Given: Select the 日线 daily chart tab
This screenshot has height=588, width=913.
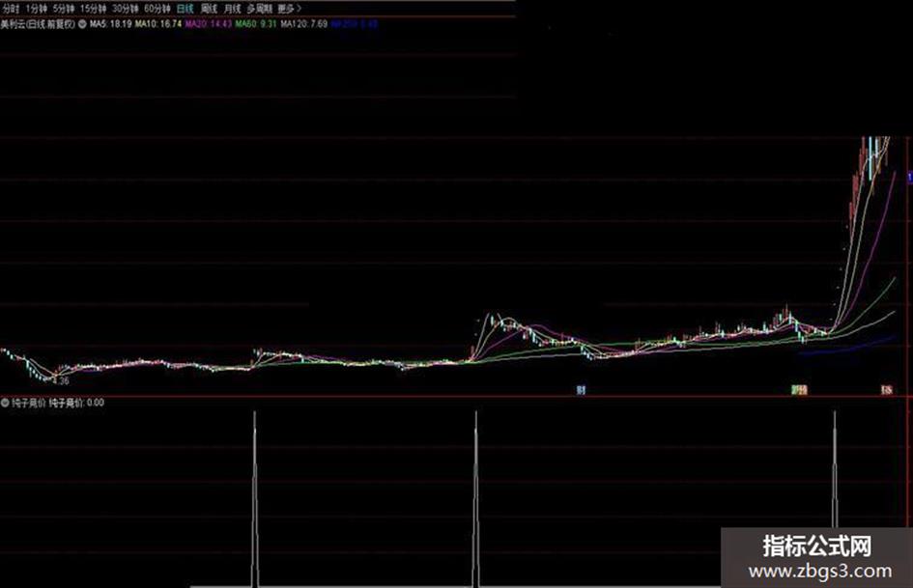Looking at the screenshot, I should 185,9.
